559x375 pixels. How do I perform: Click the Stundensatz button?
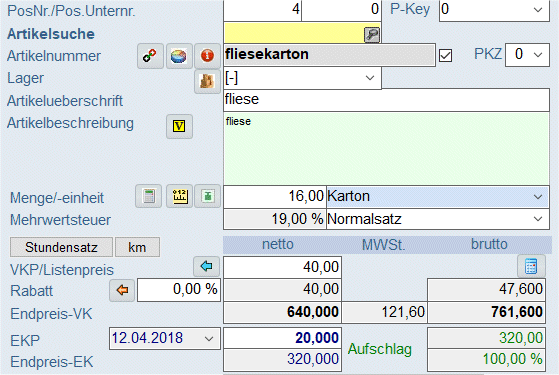tap(61, 247)
